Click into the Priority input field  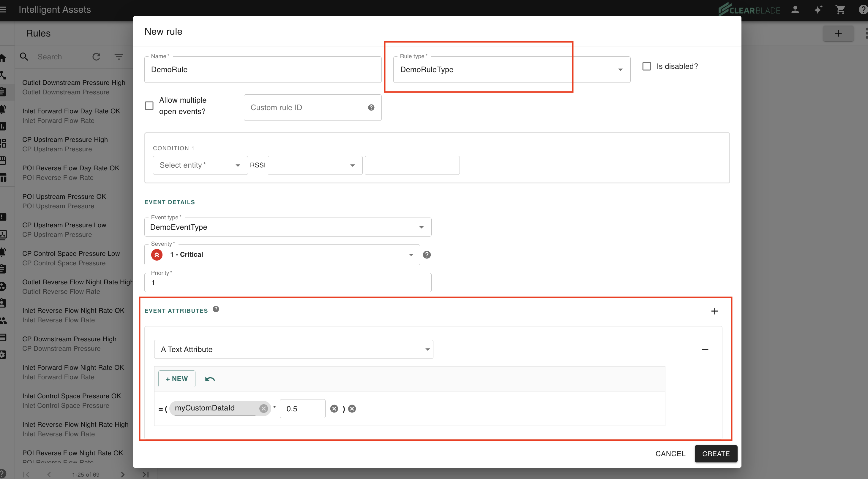click(x=288, y=283)
